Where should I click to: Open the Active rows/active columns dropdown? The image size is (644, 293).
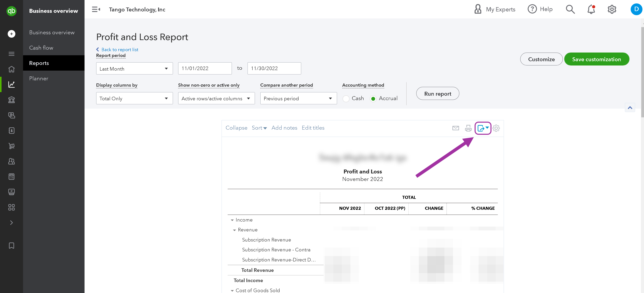tap(216, 98)
